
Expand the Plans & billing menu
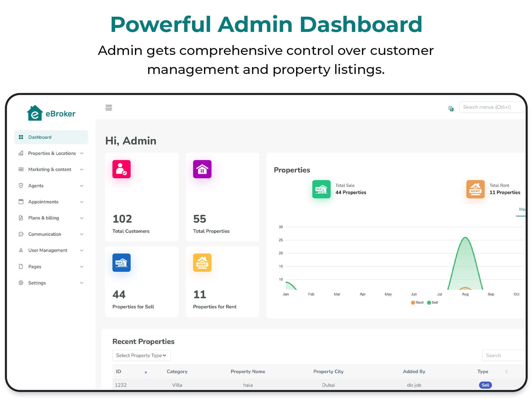[x=43, y=218]
